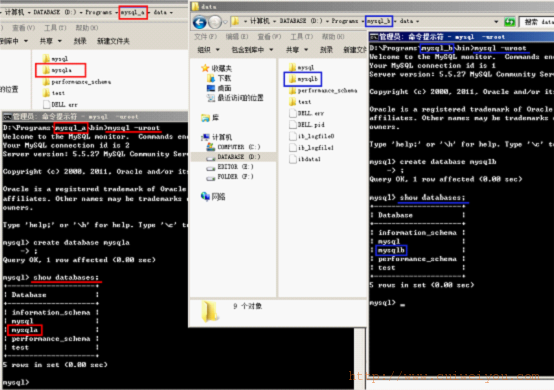Open Tools menu in left explorer window
554x390 pixels.
click(x=55, y=28)
